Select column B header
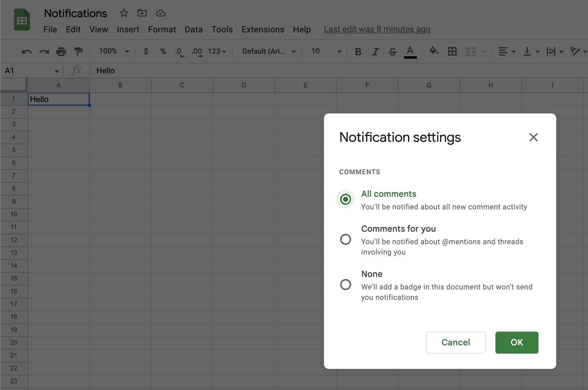This screenshot has height=390, width=588. 120,85
